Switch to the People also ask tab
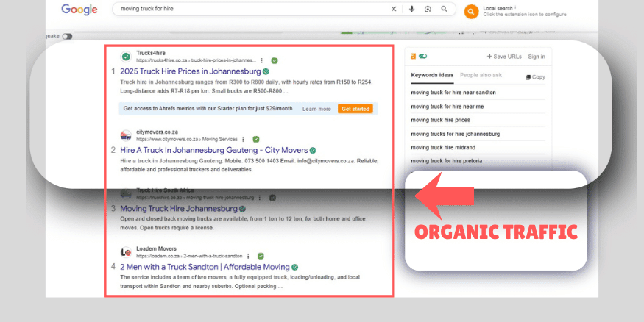Image resolution: width=644 pixels, height=322 pixels. (481, 76)
